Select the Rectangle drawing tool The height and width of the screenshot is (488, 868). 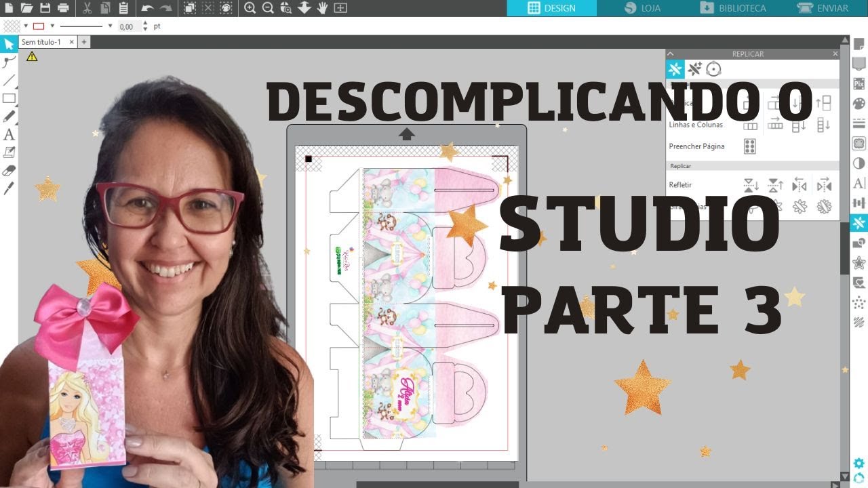coord(9,98)
